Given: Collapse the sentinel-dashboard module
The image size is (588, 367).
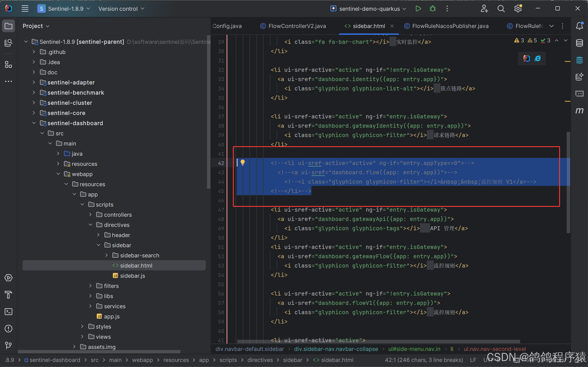Looking at the screenshot, I should click(34, 123).
